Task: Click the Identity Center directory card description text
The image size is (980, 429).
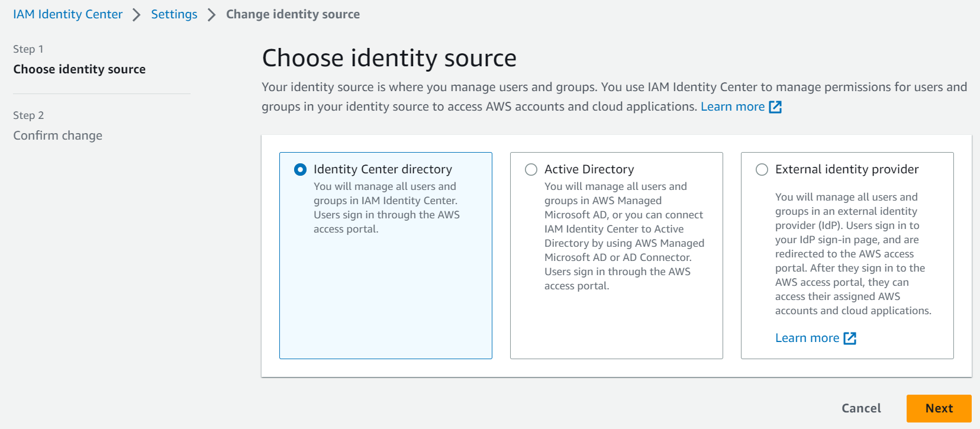Action: click(x=386, y=208)
